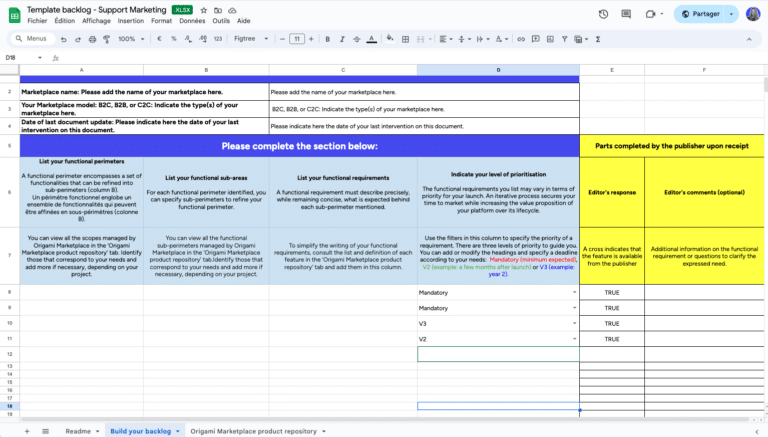
Task: Increase font size with plus button
Action: (311, 39)
